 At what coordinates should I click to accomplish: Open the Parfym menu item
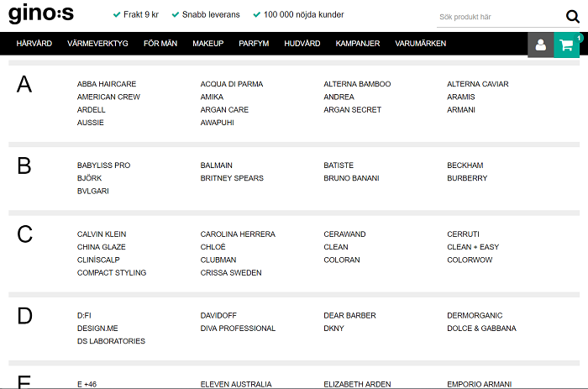(254, 44)
